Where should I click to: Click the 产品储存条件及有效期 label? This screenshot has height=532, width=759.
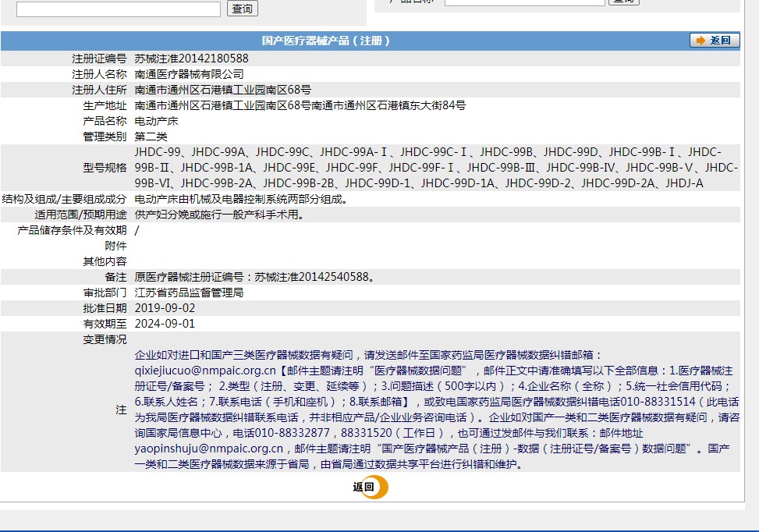72,230
